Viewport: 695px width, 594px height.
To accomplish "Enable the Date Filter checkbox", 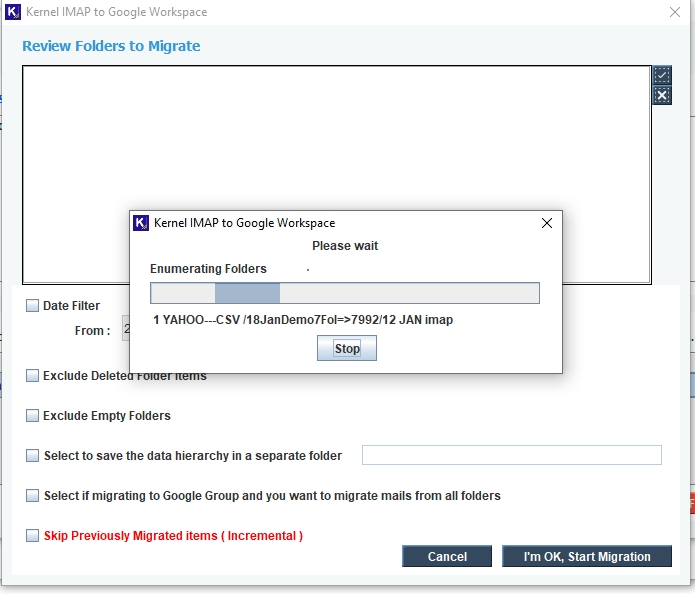I will [32, 305].
